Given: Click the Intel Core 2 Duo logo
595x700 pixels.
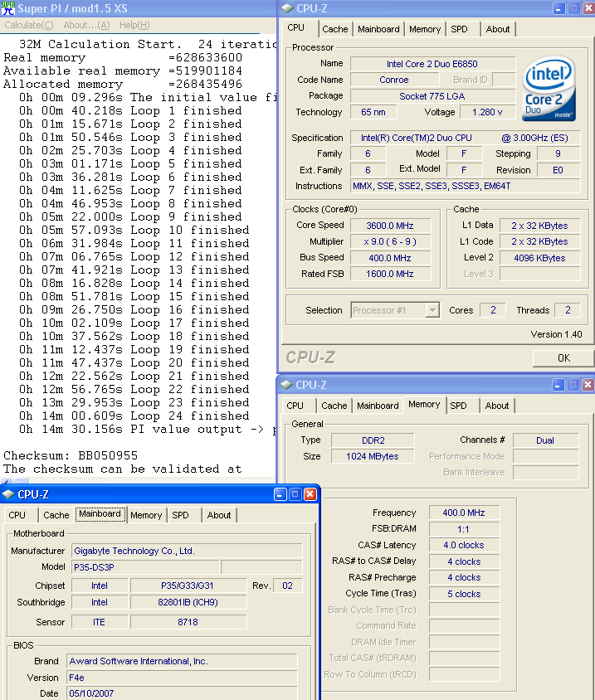Looking at the screenshot, I should (549, 89).
